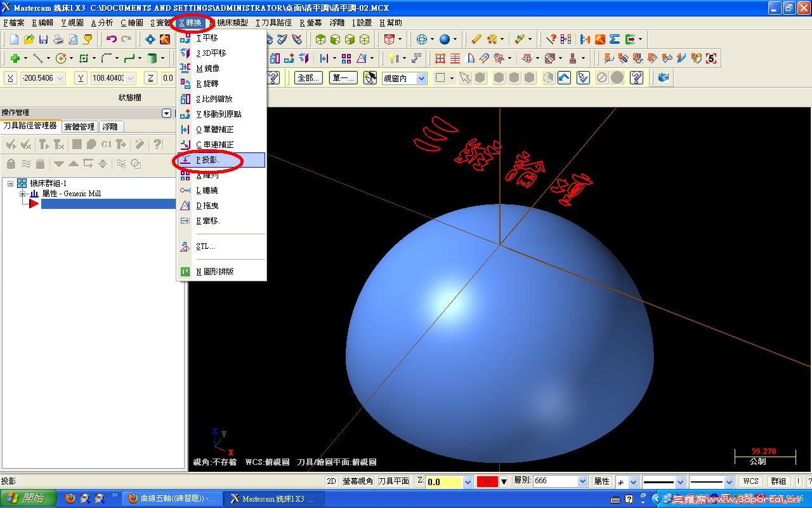The image size is (812, 508).
Task: Choose STL... from the Transform menu
Action: (x=221, y=246)
